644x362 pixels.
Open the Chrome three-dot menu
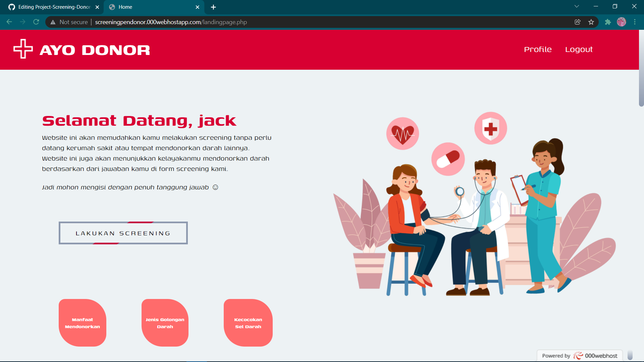[x=635, y=22]
